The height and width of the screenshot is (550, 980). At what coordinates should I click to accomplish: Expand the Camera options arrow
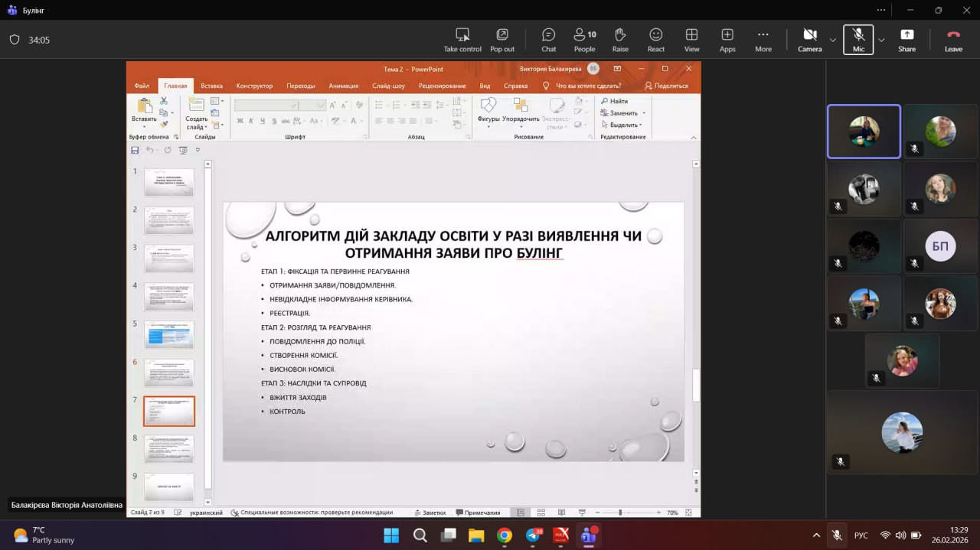pyautogui.click(x=833, y=40)
